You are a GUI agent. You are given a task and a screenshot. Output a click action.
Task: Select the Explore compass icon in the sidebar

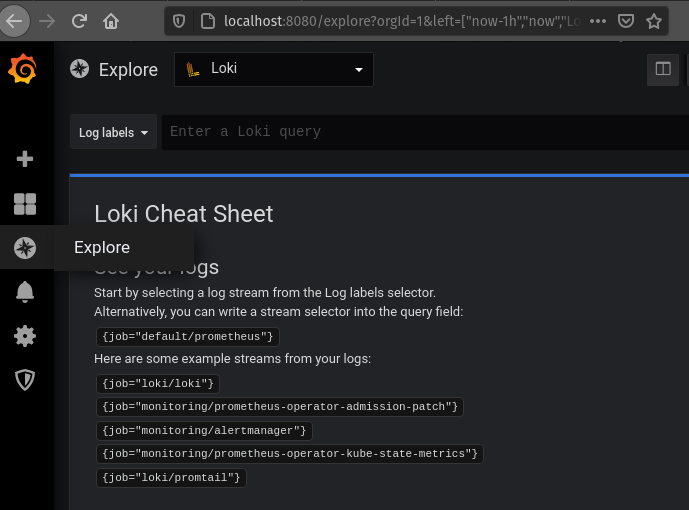(x=25, y=248)
